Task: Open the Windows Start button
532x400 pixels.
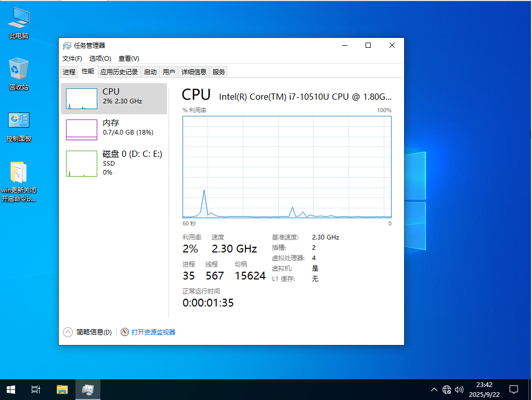Action: pos(11,390)
